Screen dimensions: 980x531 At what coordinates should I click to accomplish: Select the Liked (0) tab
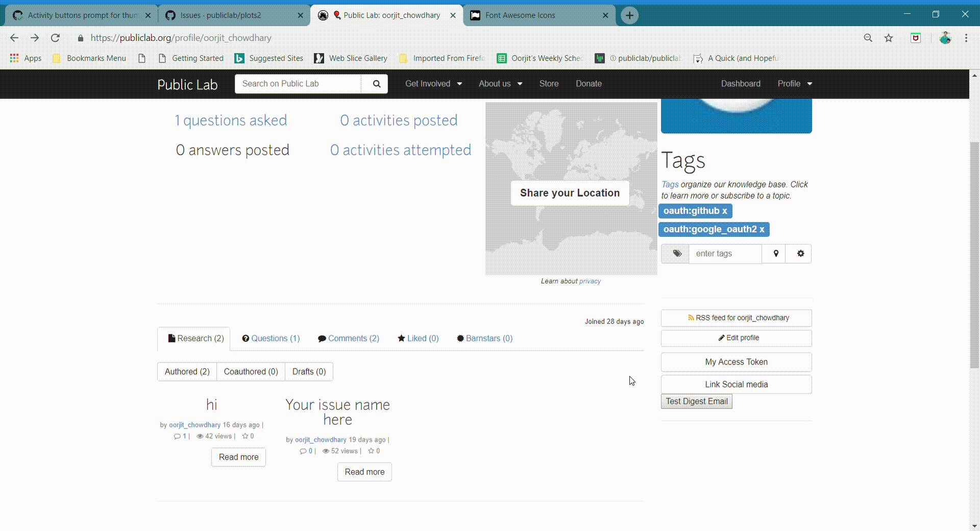click(418, 339)
